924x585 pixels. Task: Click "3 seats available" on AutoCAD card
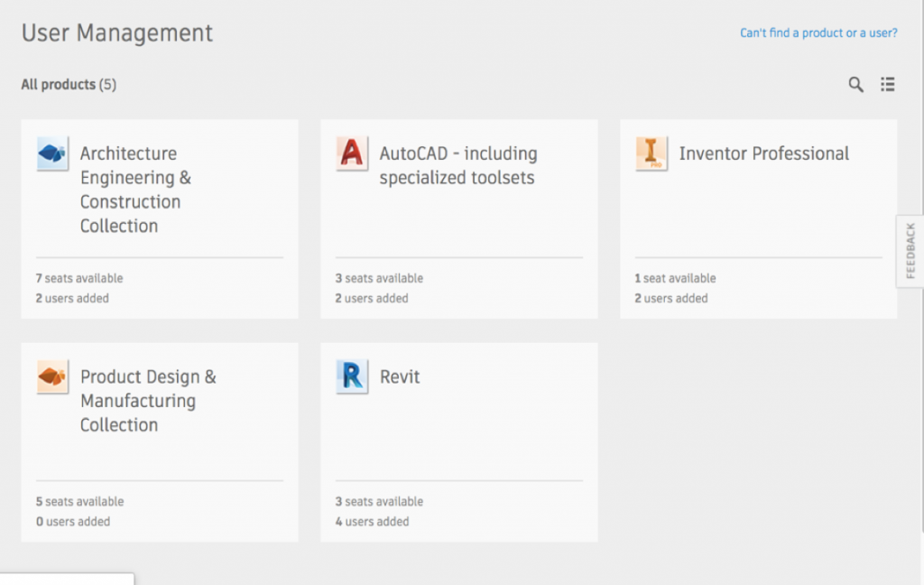379,278
